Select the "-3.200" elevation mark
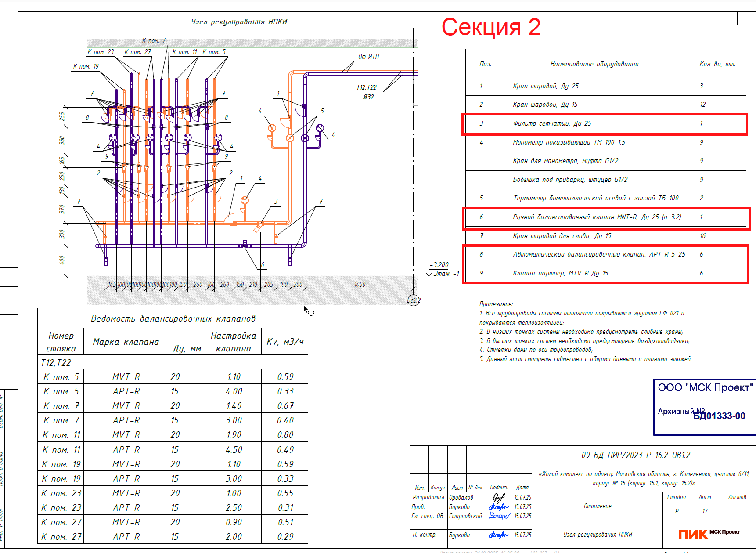 (440, 265)
